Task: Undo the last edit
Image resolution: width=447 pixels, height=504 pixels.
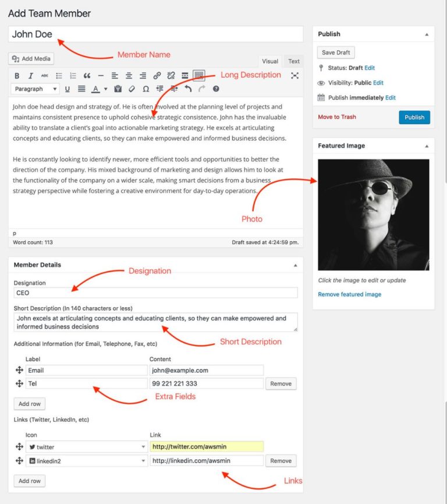Action: click(x=188, y=89)
